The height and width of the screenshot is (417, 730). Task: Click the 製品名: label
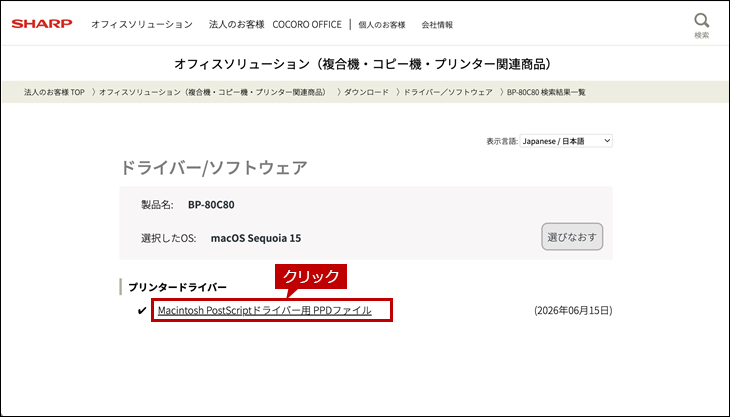click(x=157, y=205)
